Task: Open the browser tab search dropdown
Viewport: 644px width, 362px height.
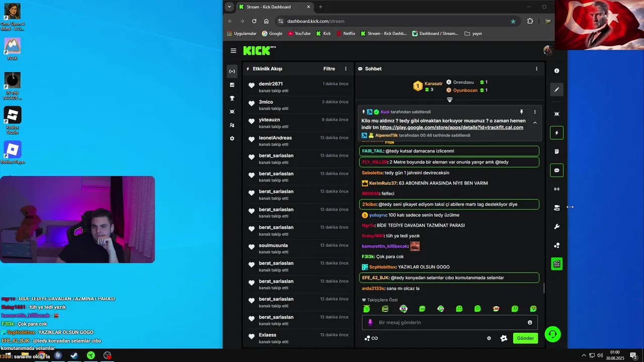Action: 229,7
